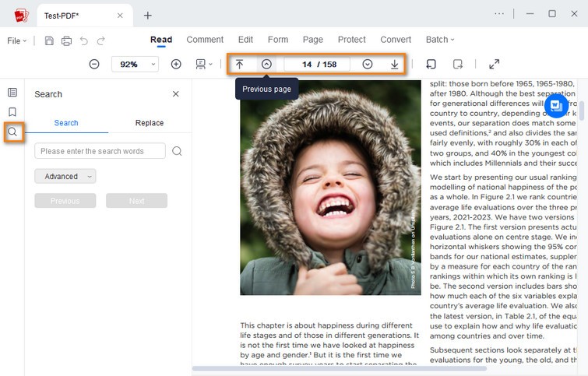The width and height of the screenshot is (588, 376).
Task: Close the Test-PDF tab
Action: (120, 16)
